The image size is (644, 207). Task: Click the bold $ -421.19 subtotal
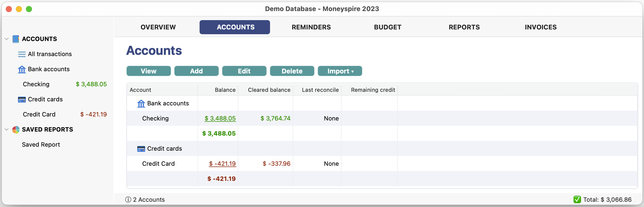pos(221,179)
